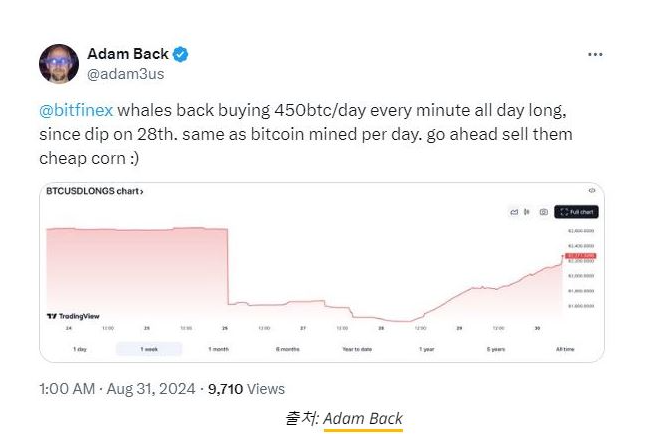Select the 1 day time range

coord(80,349)
